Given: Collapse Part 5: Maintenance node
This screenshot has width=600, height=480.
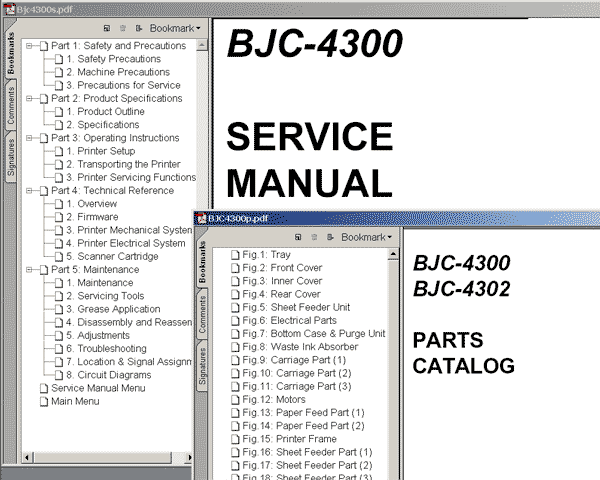Looking at the screenshot, I should pyautogui.click(x=29, y=270).
